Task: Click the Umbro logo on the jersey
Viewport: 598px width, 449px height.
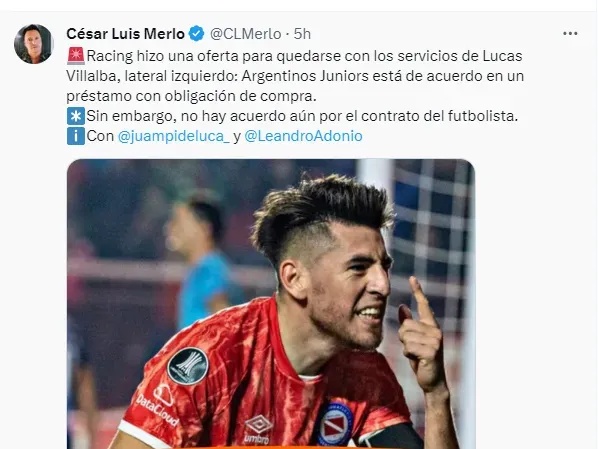Action: tap(258, 429)
